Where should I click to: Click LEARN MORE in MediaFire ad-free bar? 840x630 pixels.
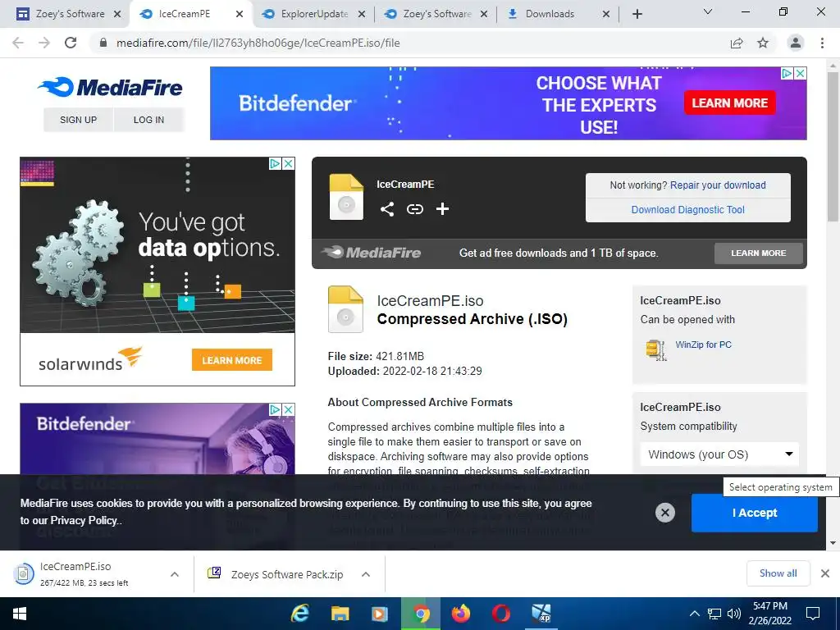tap(758, 253)
